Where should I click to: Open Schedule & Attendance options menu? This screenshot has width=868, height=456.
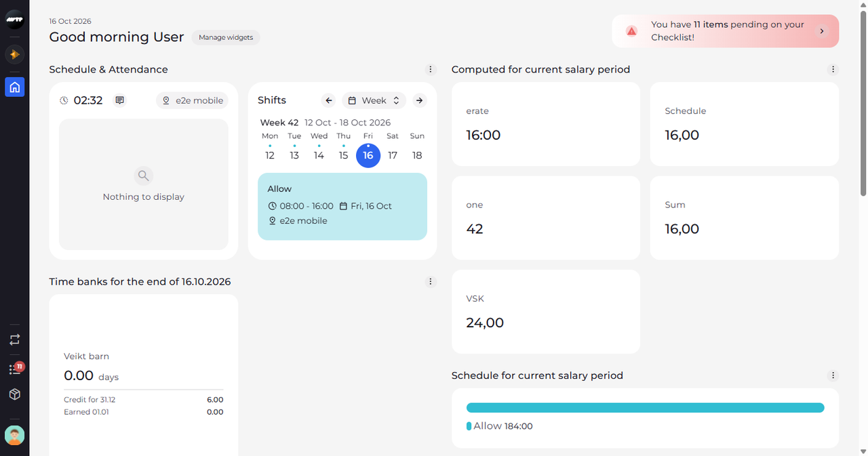point(431,69)
